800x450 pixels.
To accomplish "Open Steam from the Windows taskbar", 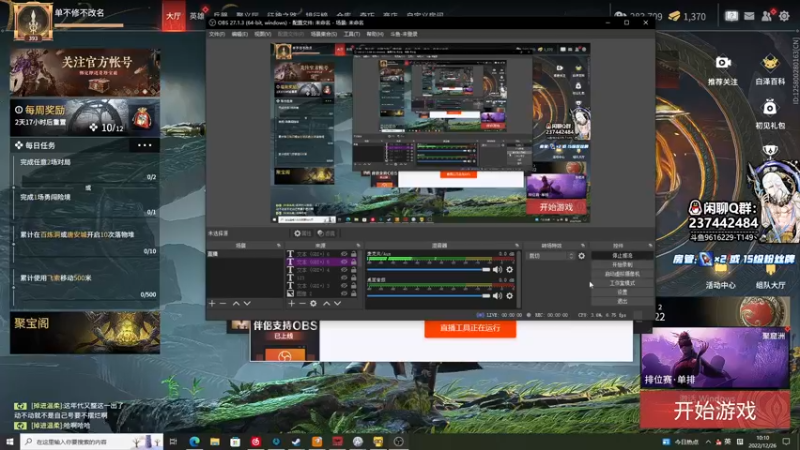I will coord(296,442).
